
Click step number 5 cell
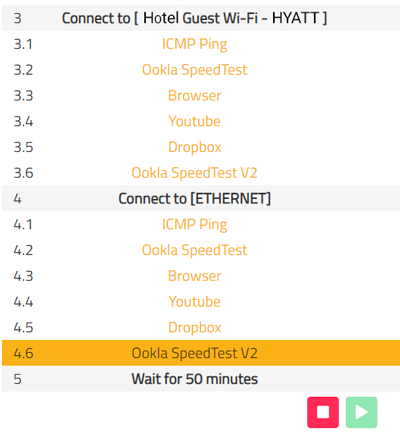(x=17, y=379)
